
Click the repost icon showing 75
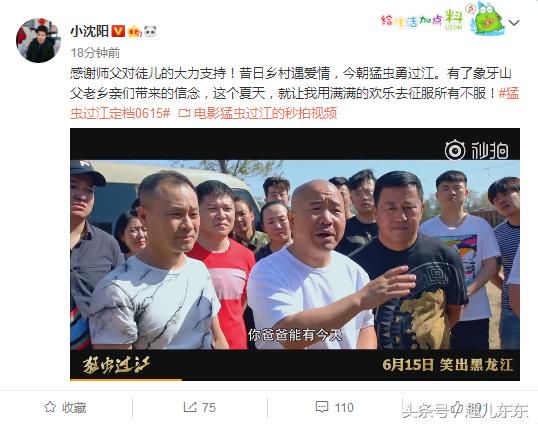click(x=190, y=407)
